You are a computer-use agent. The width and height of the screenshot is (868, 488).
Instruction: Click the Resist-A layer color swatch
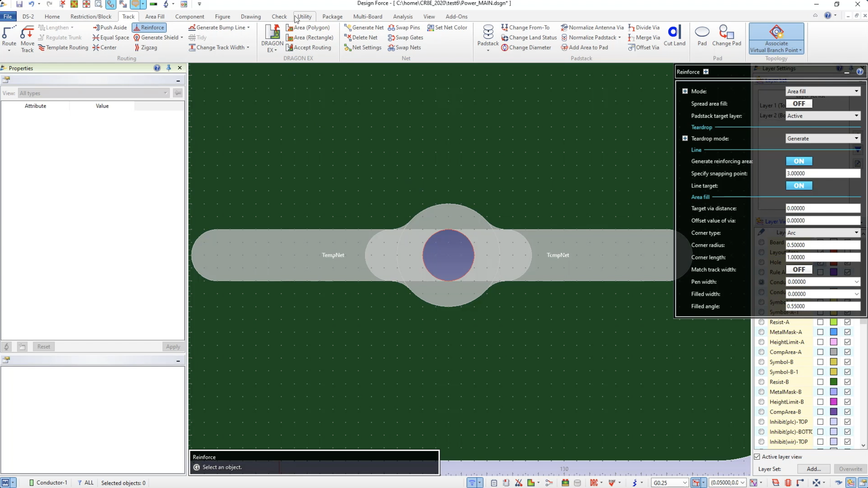pyautogui.click(x=834, y=322)
